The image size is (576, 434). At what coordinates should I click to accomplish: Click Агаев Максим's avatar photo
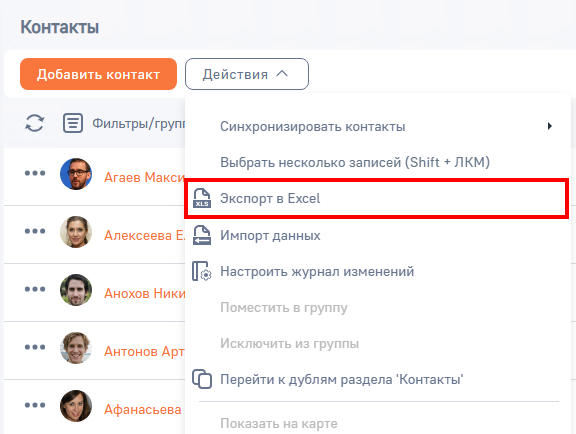pyautogui.click(x=76, y=174)
